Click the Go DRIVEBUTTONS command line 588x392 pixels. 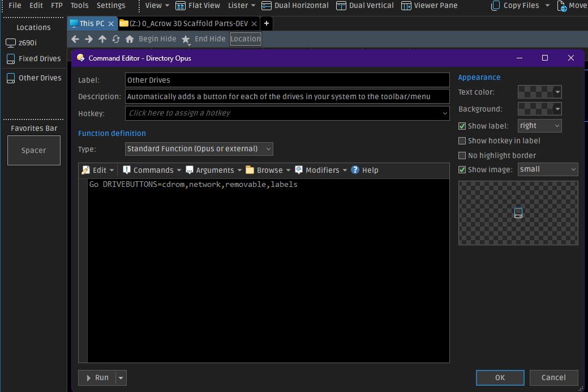[193, 185]
